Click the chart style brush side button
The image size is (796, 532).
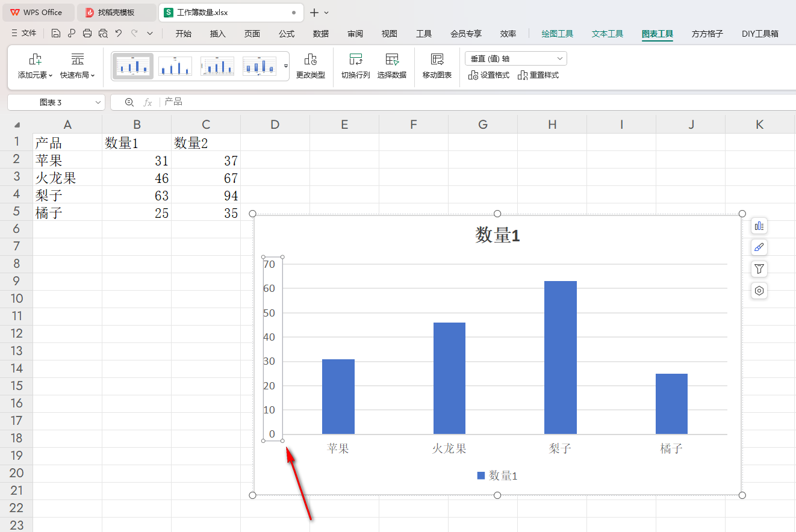coord(759,247)
